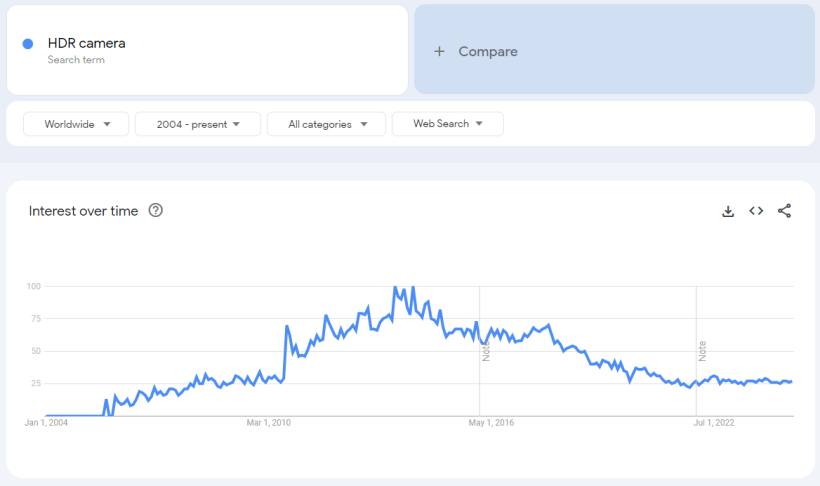Click the graph's highest peak at 100

click(x=396, y=288)
